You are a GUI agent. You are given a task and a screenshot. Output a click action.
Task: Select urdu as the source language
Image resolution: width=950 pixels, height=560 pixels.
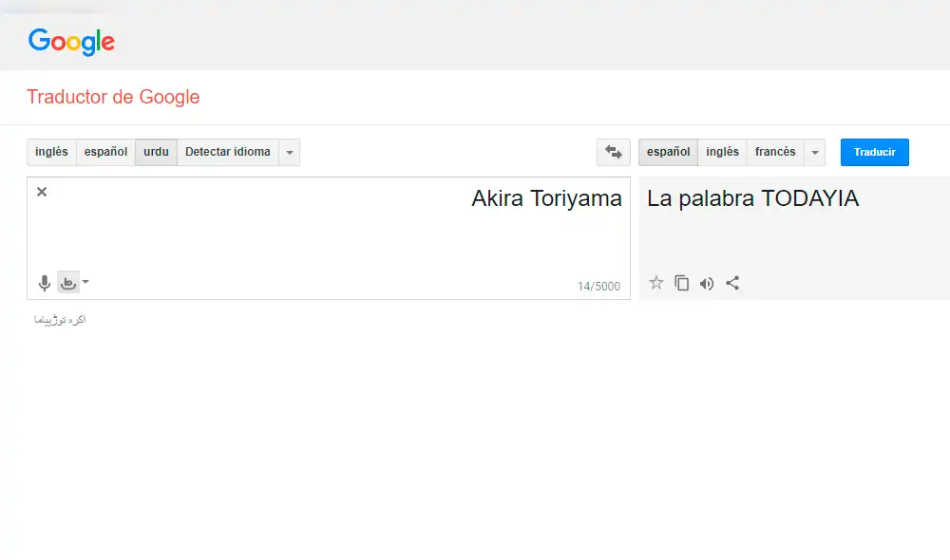tap(155, 152)
